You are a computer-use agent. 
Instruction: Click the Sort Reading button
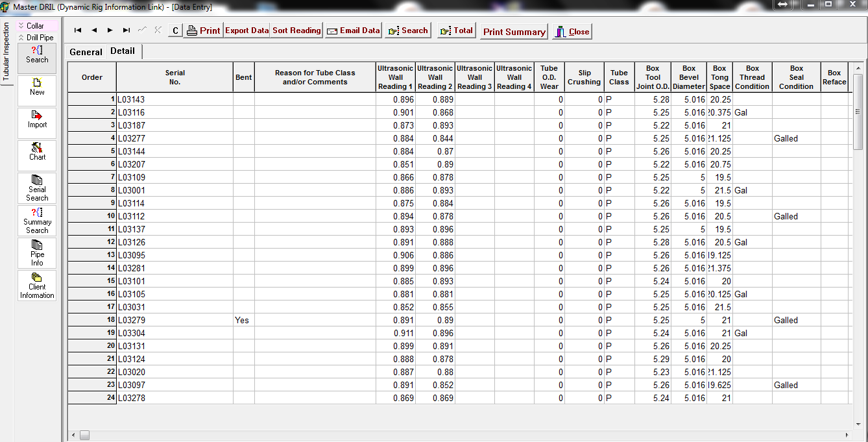coord(296,31)
